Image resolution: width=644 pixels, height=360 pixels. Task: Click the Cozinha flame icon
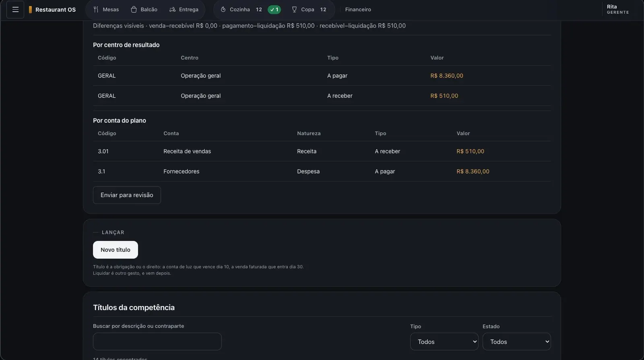point(223,10)
